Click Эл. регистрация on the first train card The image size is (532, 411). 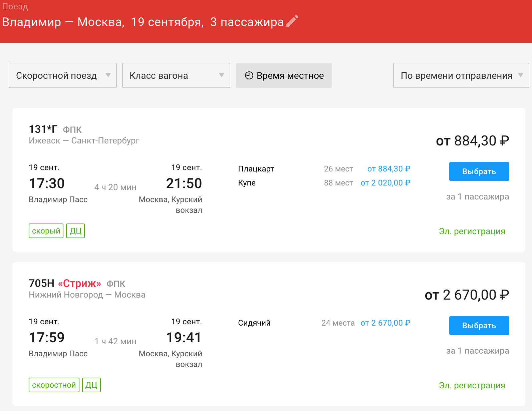tap(472, 231)
